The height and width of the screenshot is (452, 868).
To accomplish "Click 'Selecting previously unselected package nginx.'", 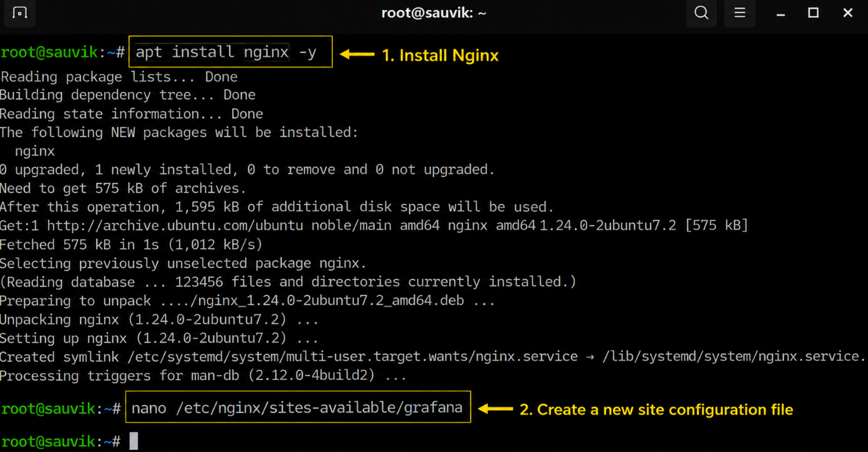I will coord(184,263).
